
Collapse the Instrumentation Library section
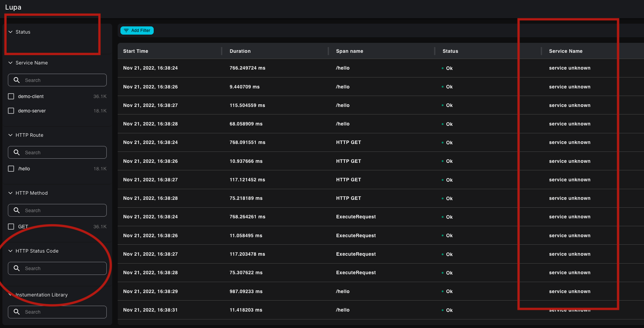point(10,295)
